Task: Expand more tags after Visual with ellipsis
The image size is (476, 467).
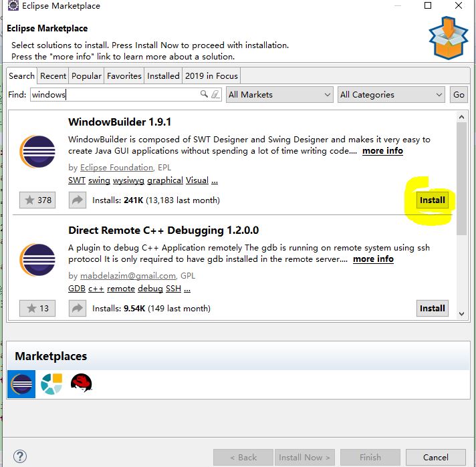Action: [x=215, y=181]
